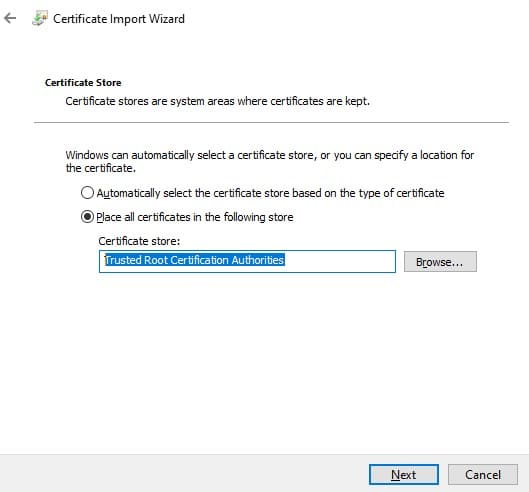Image resolution: width=529 pixels, height=492 pixels.
Task: Click the highlighted 'Trusted Root Certification Authorities' text
Action: coord(195,260)
